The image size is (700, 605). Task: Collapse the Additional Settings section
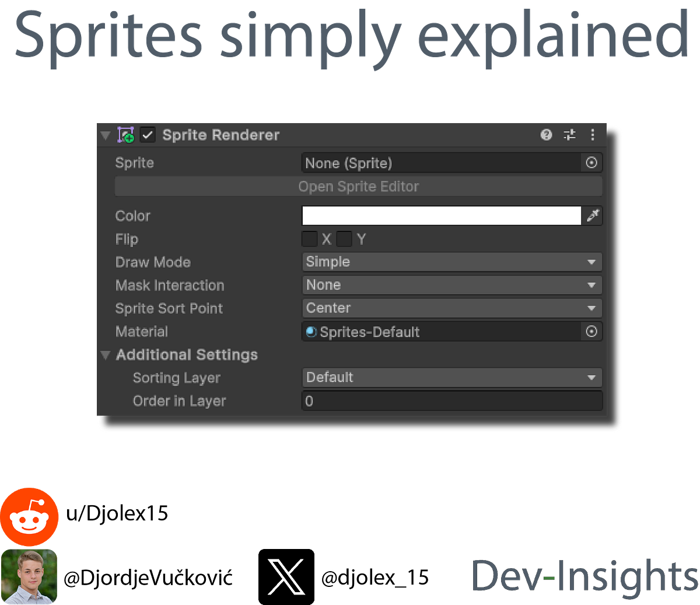click(x=106, y=355)
